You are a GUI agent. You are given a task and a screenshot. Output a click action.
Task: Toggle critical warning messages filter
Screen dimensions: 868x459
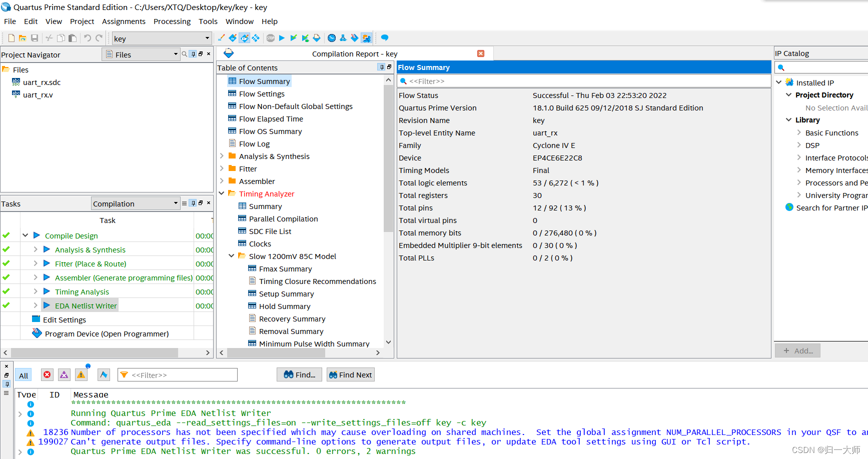(x=64, y=374)
